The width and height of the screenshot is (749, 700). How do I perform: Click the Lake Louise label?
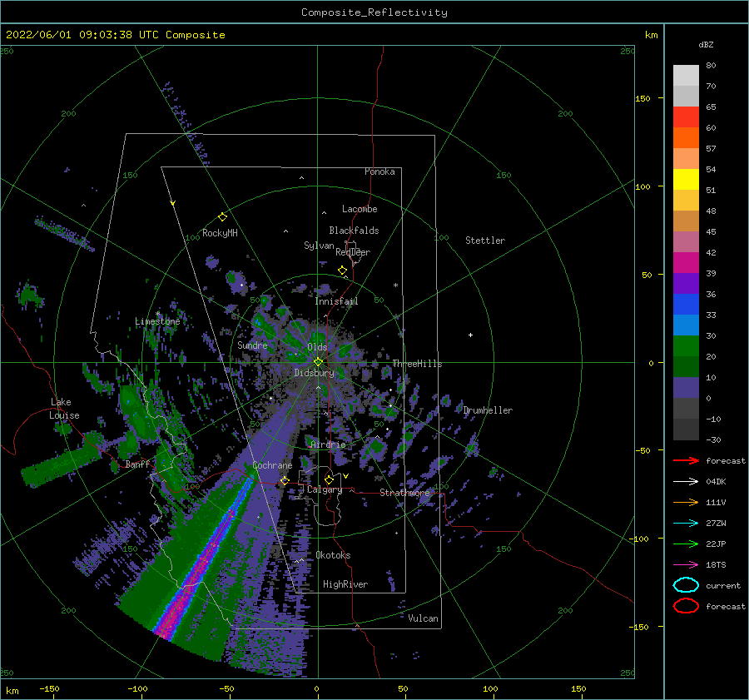click(x=64, y=409)
